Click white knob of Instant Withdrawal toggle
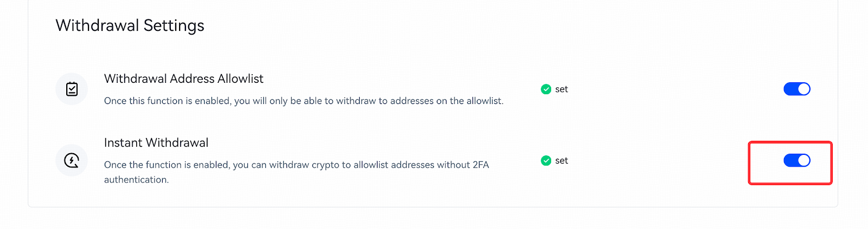The image size is (868, 229). (x=804, y=160)
